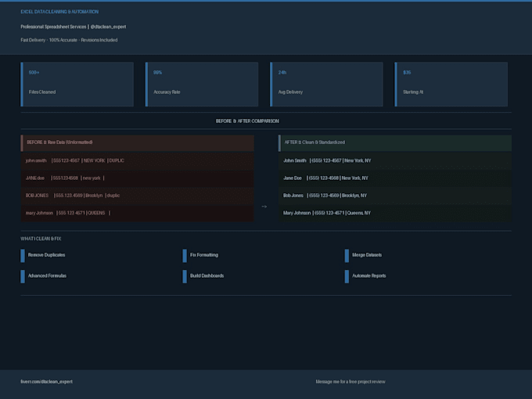Open the 24h Avg Delivery stat card

(326, 84)
